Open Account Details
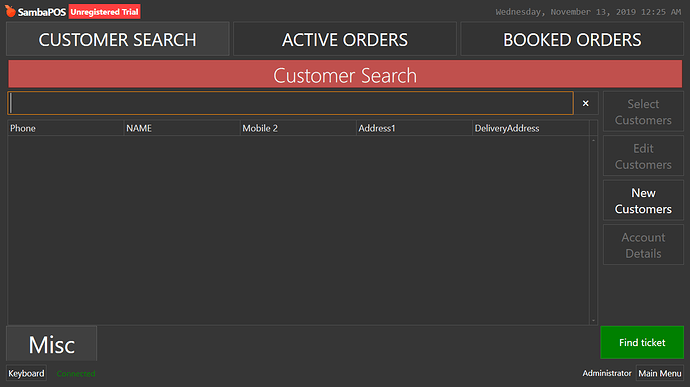The width and height of the screenshot is (690, 387). click(x=643, y=245)
